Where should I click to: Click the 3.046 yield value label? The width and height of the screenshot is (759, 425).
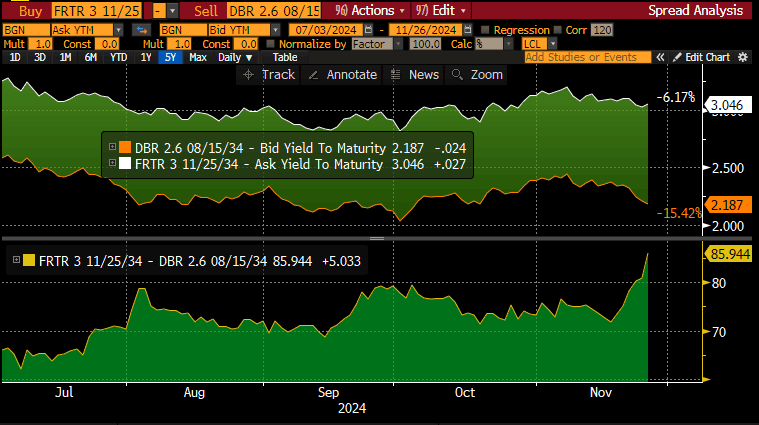(729, 105)
